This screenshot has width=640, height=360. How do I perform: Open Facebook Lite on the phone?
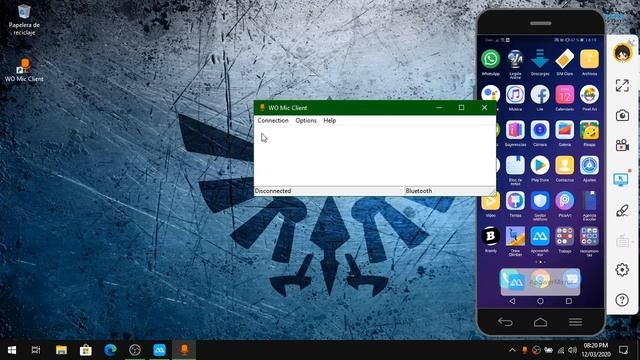click(540, 94)
